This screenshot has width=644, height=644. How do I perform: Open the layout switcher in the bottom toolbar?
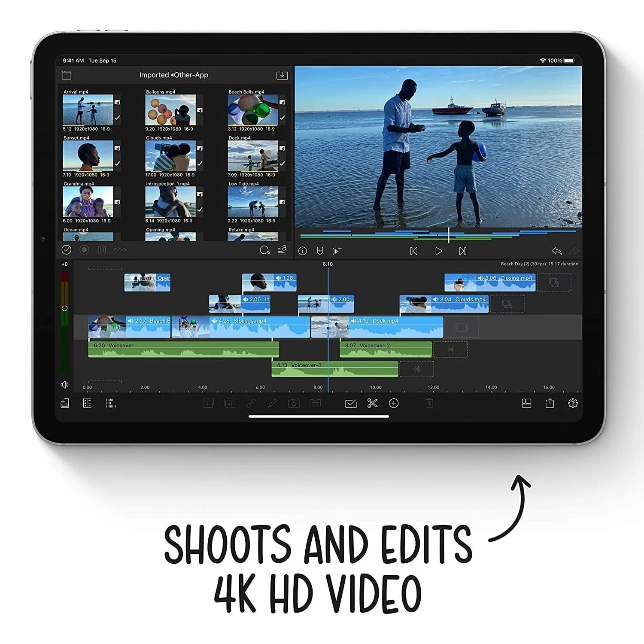point(526,404)
